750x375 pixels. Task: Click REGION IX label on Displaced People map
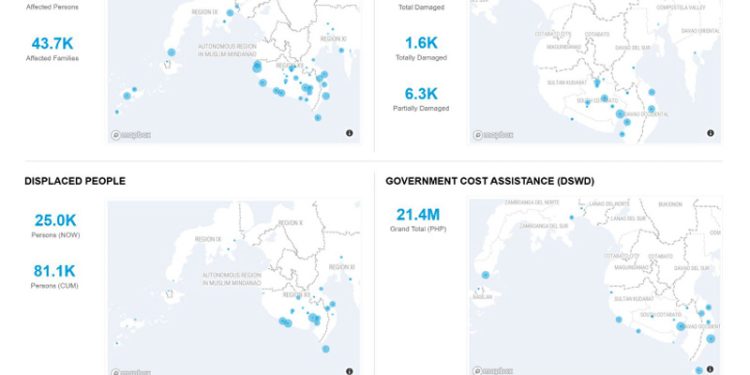[x=208, y=239]
